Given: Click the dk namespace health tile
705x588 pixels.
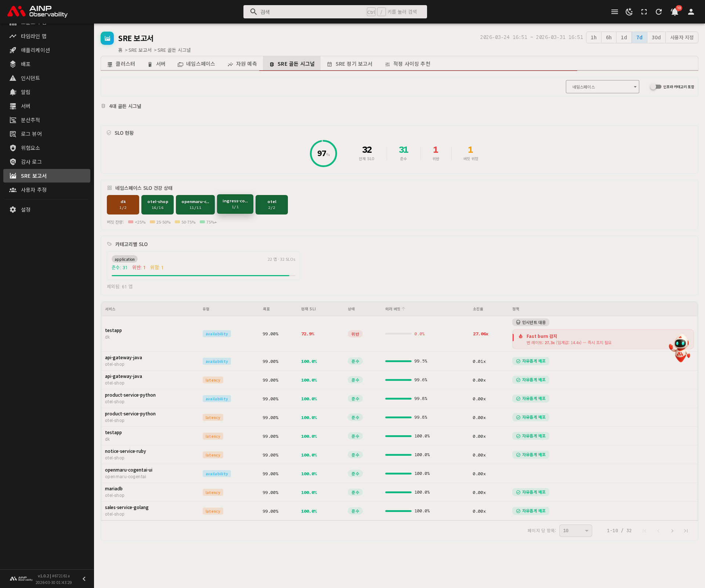Looking at the screenshot, I should pos(123,205).
